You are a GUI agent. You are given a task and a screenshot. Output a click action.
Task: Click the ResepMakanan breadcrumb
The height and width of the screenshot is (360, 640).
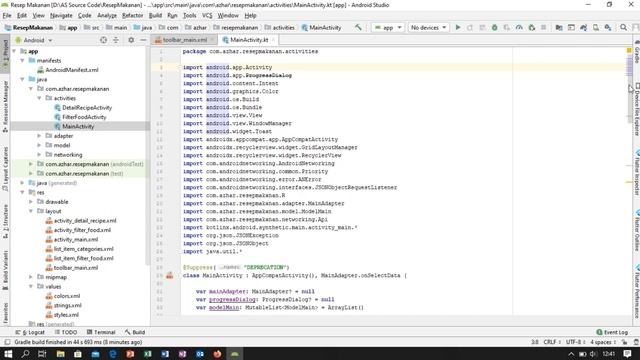29,28
